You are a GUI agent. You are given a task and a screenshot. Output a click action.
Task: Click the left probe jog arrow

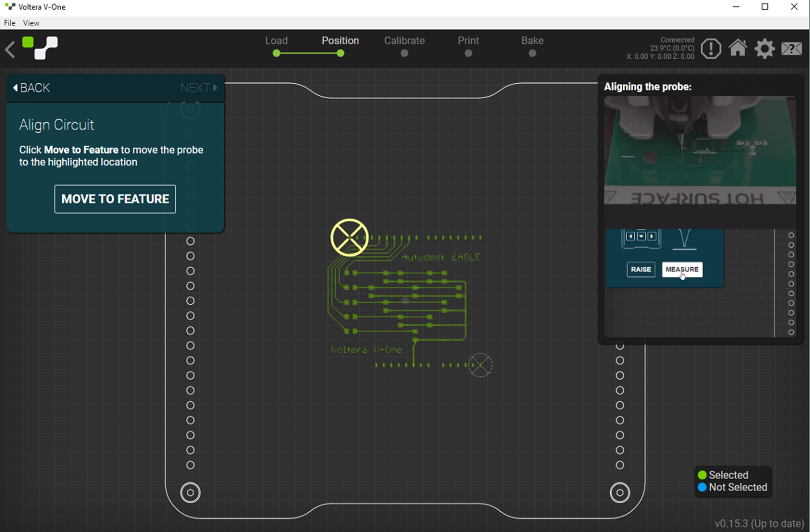tap(630, 236)
